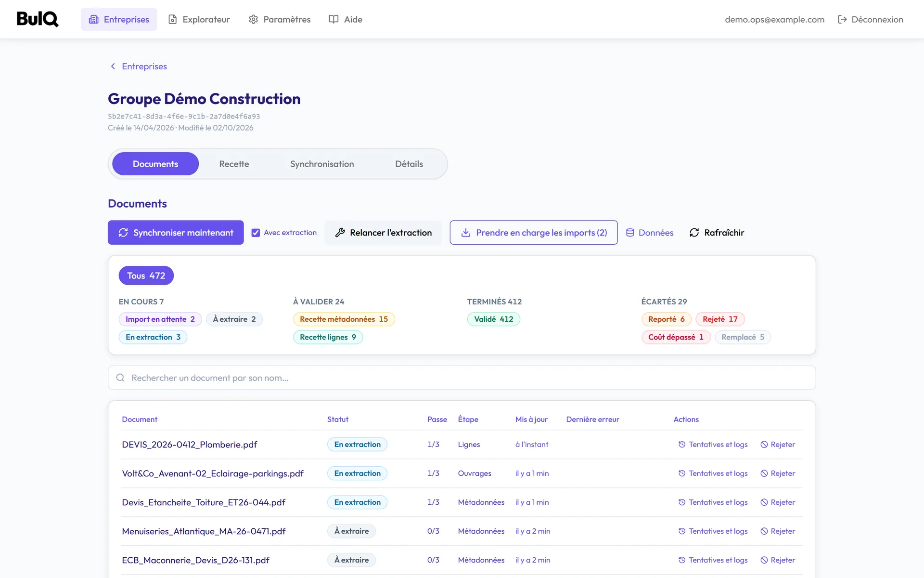Select the Documents tab
The image size is (924, 578).
155,164
